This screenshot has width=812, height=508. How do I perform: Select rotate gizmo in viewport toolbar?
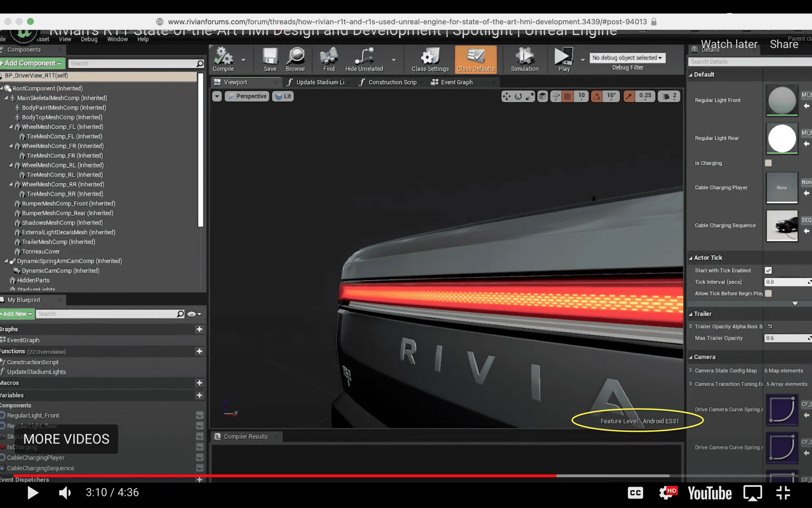[518, 97]
